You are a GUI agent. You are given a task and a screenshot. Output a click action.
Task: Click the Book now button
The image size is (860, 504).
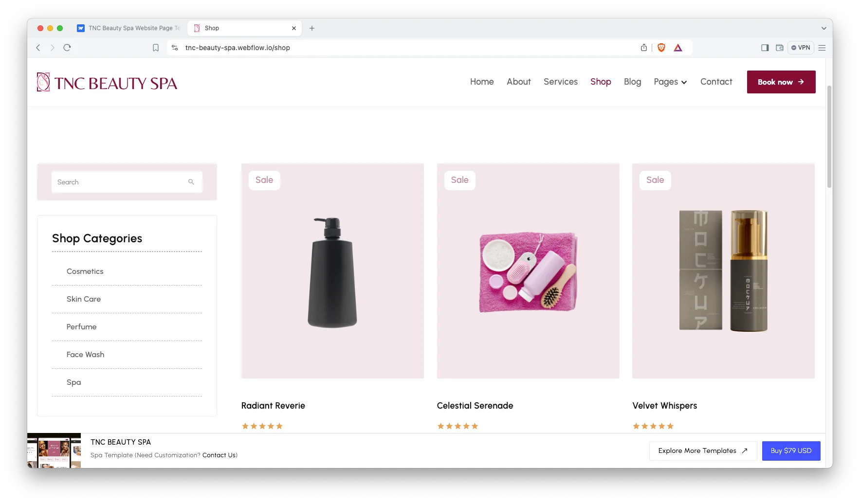tap(781, 82)
